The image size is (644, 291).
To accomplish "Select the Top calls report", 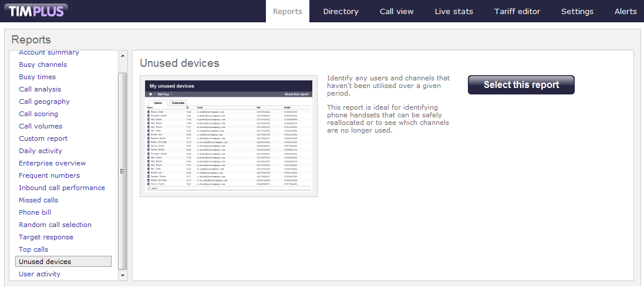I will coord(33,249).
